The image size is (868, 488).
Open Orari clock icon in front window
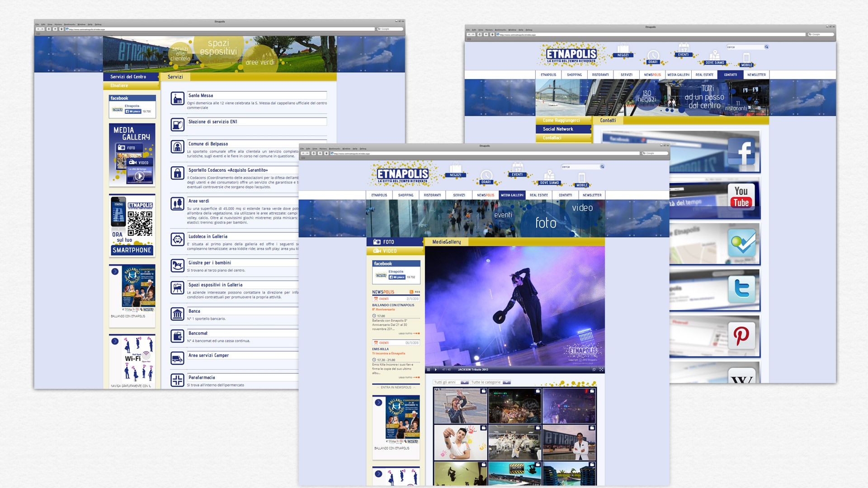tap(486, 177)
